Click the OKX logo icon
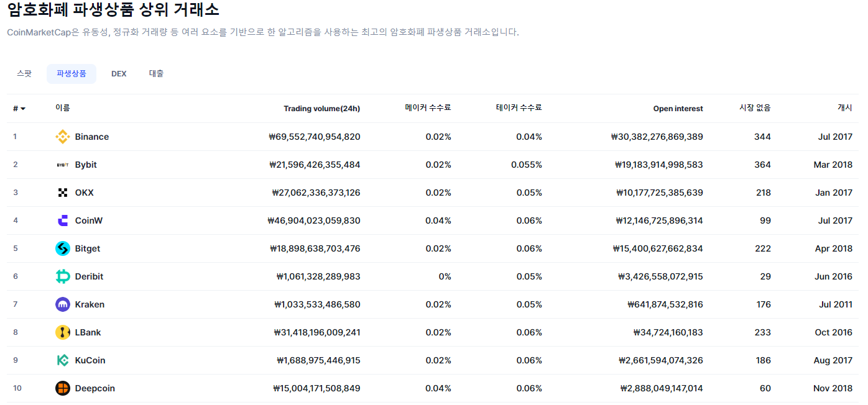The image size is (868, 405). pos(62,192)
